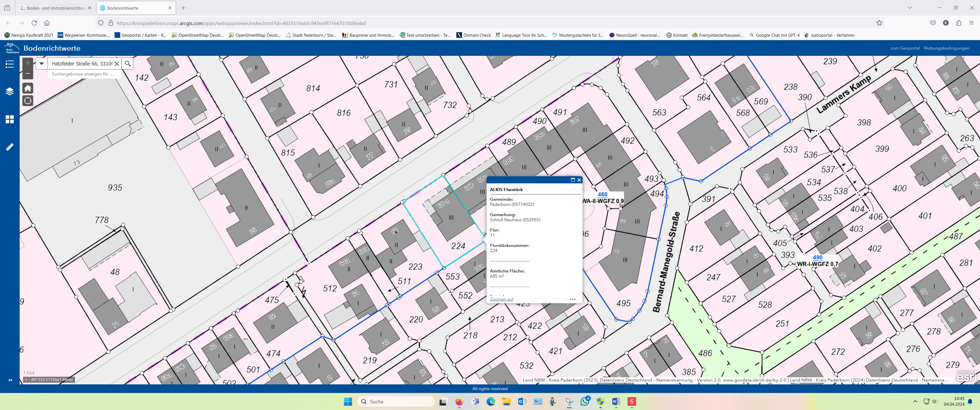The image size is (980, 410).
Task: Run the address search magnifier button
Action: pyautogui.click(x=128, y=63)
